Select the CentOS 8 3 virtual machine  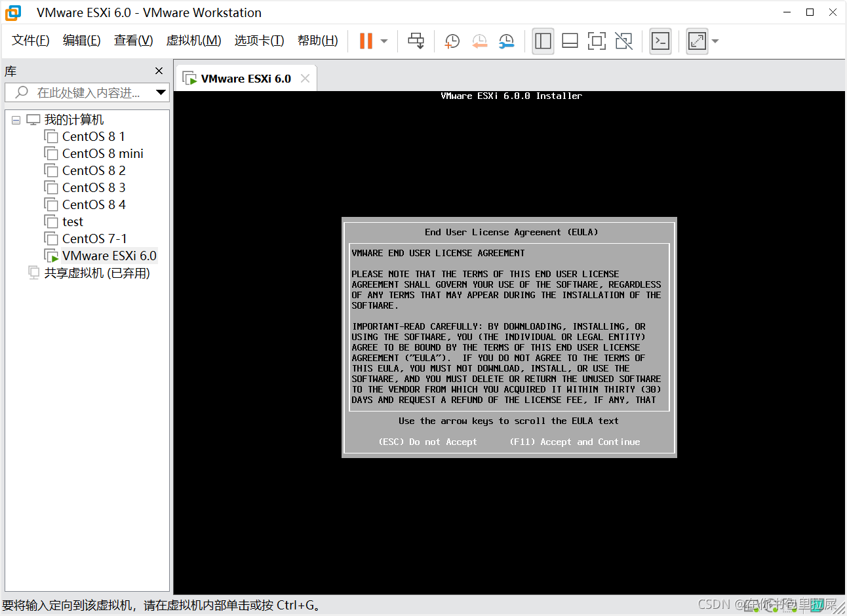click(94, 187)
